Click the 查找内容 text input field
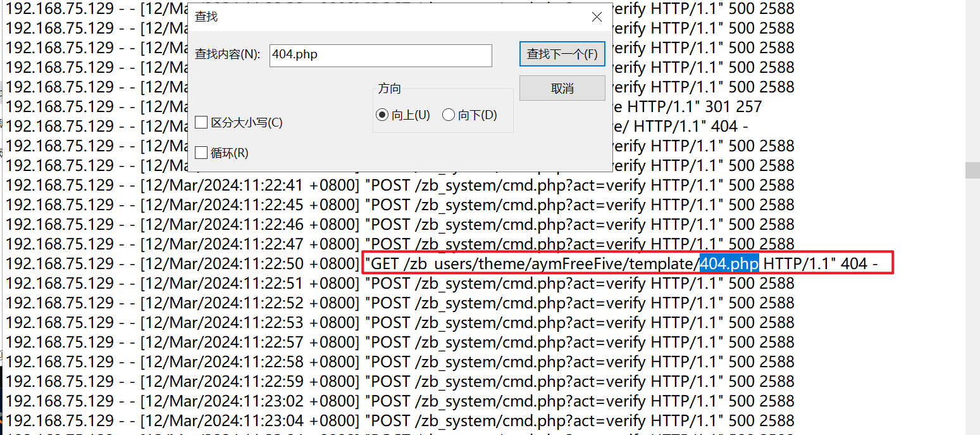Viewport: 980px width, 435px height. tap(380, 55)
